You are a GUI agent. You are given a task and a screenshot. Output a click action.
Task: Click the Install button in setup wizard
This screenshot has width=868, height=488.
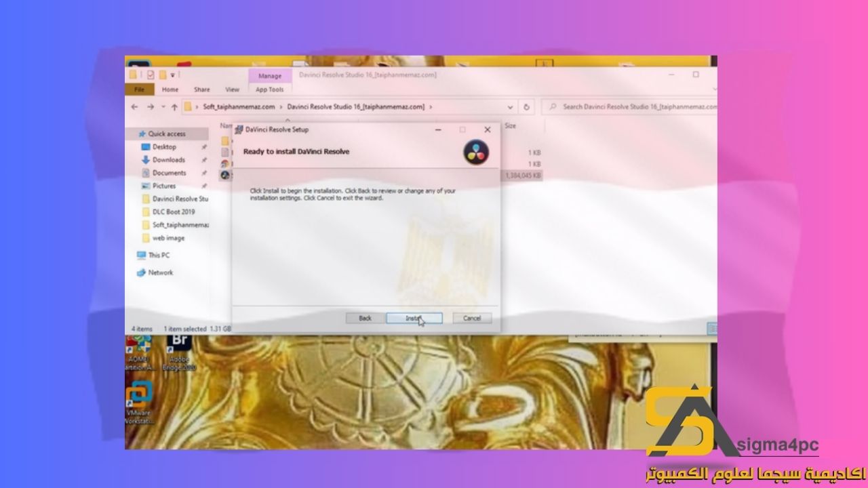(x=414, y=318)
